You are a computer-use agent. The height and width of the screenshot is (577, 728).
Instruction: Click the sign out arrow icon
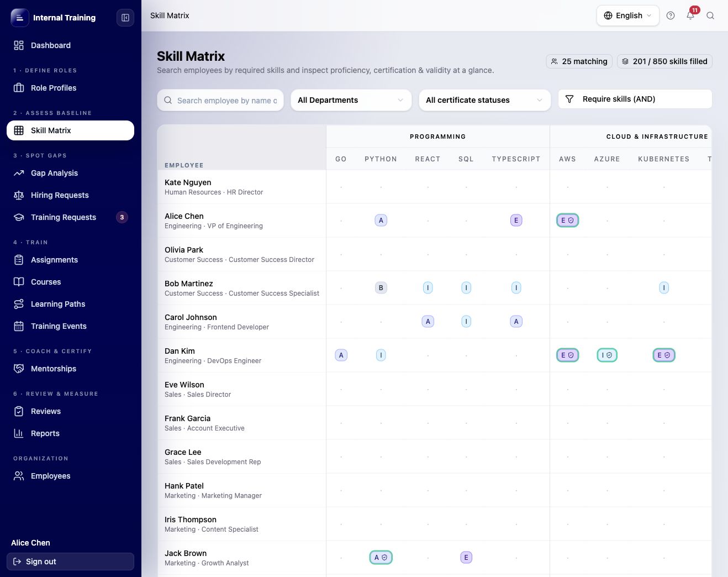point(17,562)
